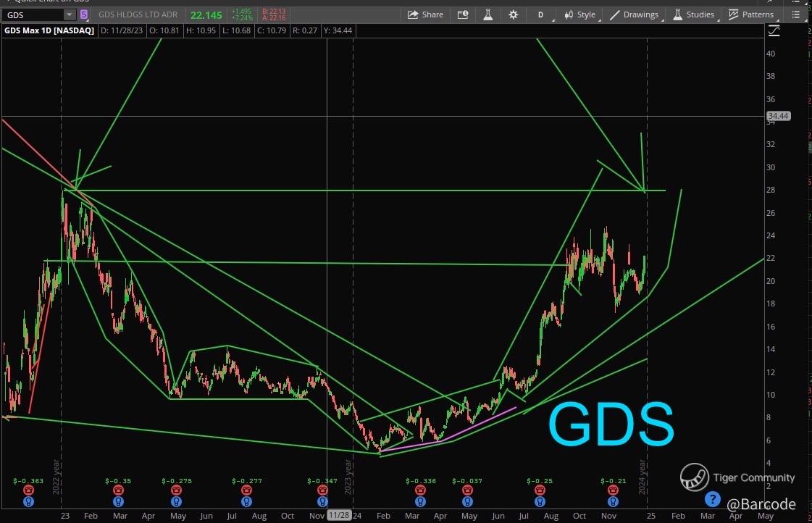Open the list menu icon right of Patterns

pos(796,14)
